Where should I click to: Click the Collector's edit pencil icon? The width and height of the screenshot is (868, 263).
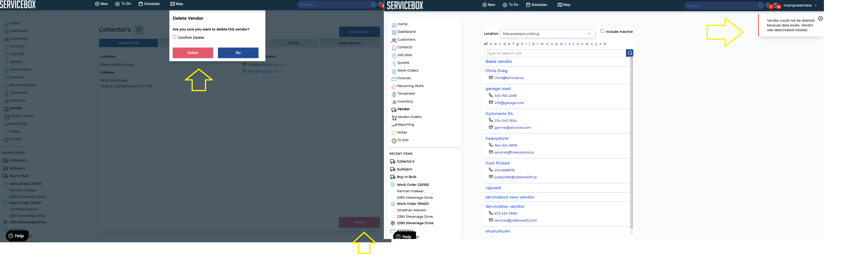click(x=139, y=30)
